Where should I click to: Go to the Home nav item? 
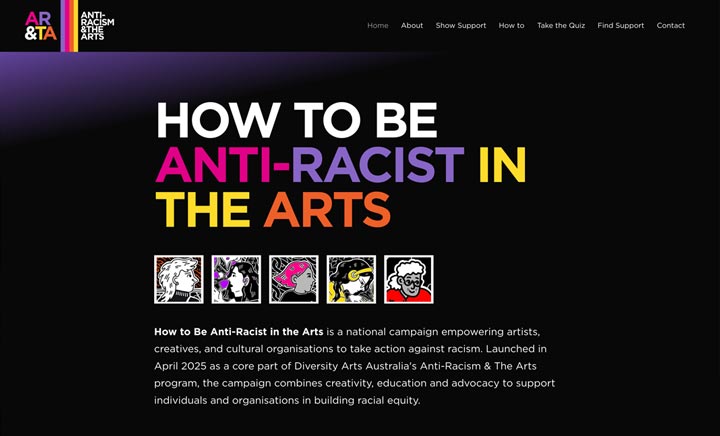click(x=378, y=26)
